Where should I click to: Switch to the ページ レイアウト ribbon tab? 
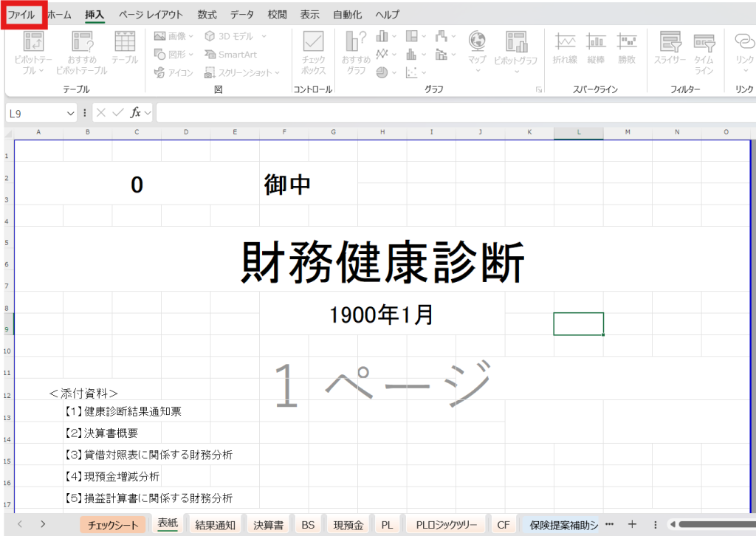[x=151, y=15]
